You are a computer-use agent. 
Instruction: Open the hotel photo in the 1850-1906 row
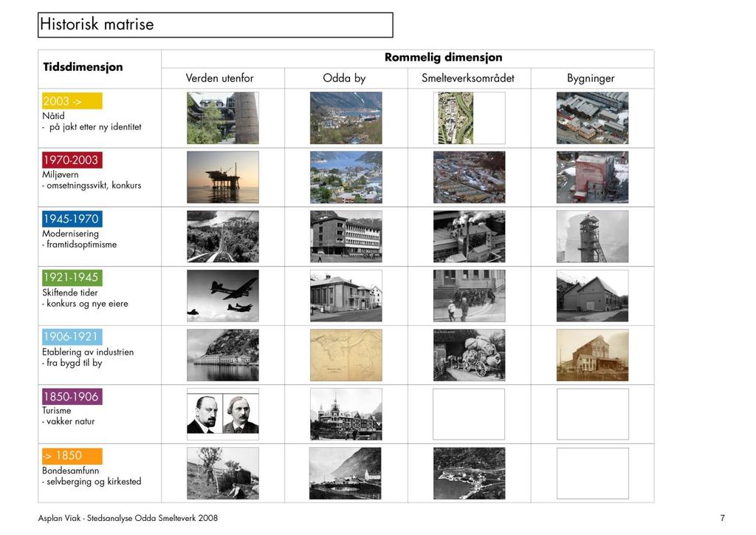(x=346, y=415)
